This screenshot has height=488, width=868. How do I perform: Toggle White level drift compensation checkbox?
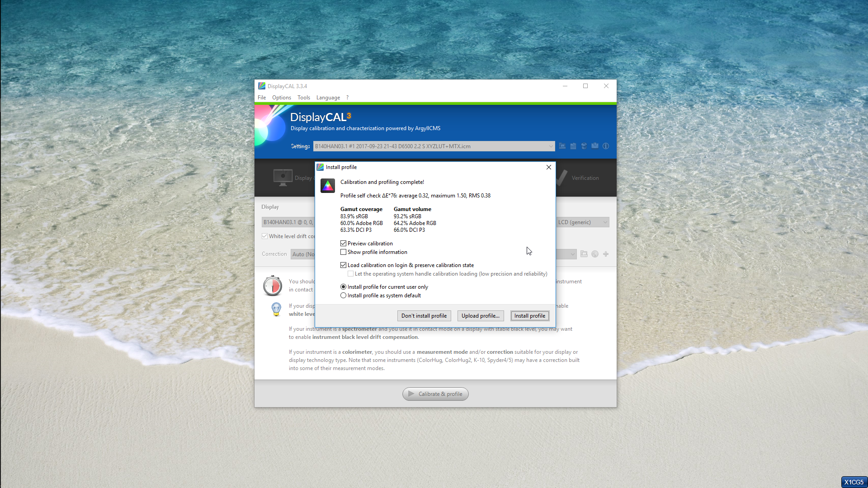coord(265,236)
